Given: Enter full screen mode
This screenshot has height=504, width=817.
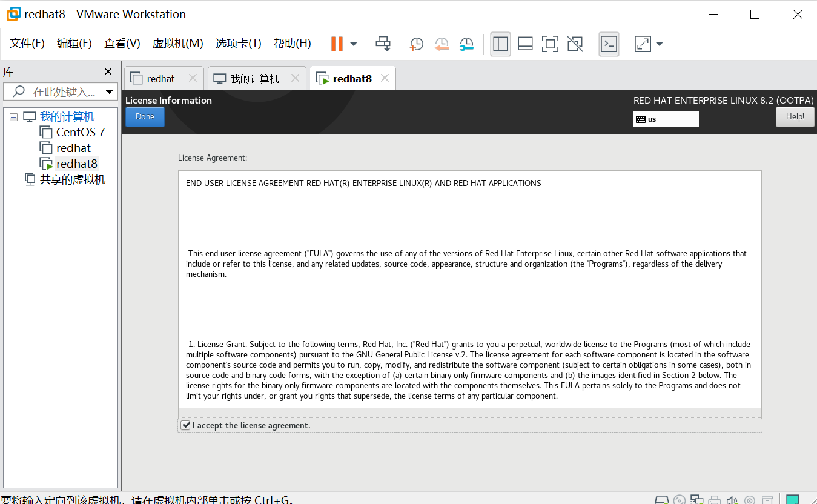Looking at the screenshot, I should (550, 44).
